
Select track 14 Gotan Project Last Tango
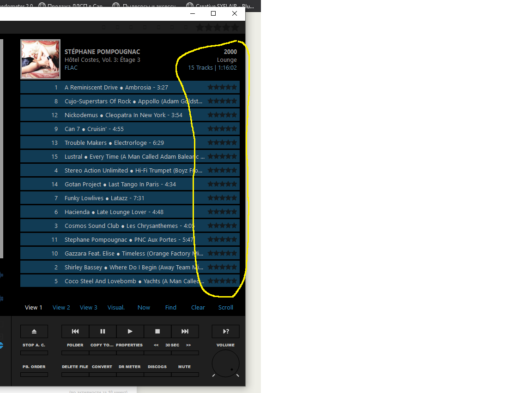(x=130, y=184)
